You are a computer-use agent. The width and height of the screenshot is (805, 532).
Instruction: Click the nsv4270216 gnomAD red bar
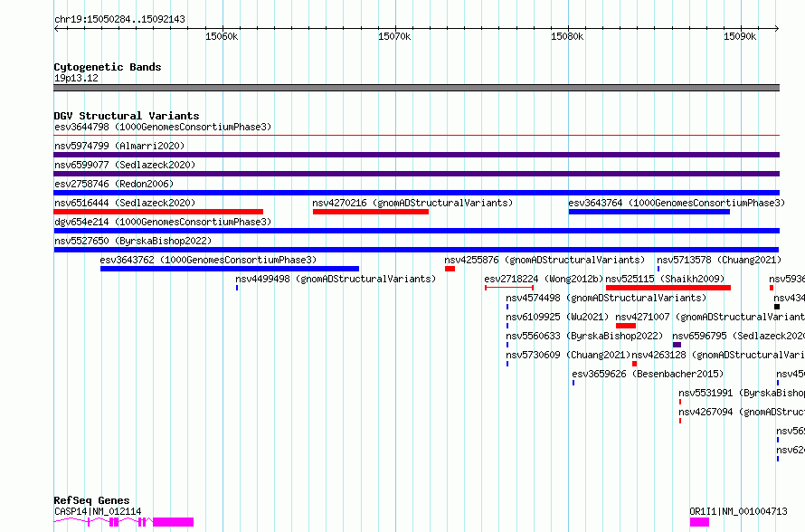[x=371, y=212]
